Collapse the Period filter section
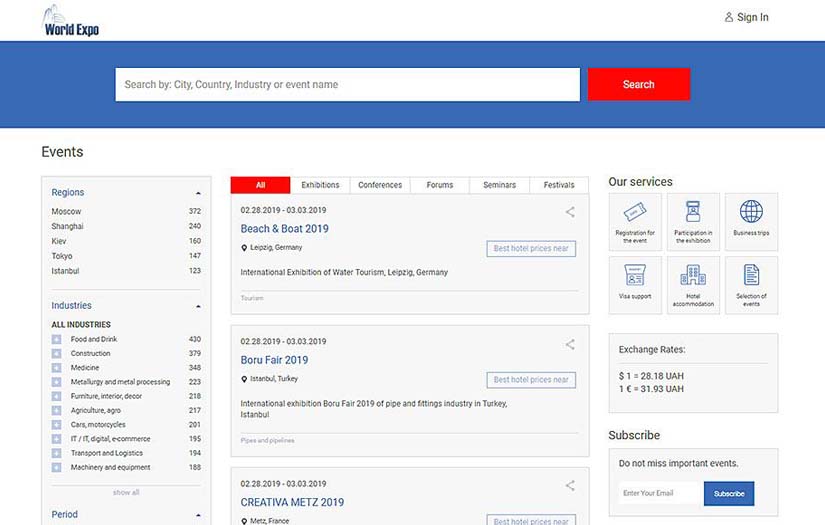825x525 pixels. click(x=198, y=515)
